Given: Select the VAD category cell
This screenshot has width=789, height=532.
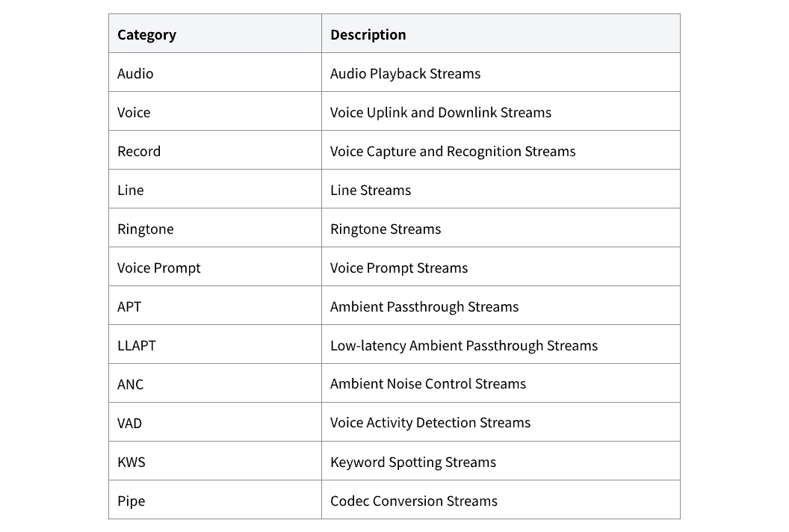Looking at the screenshot, I should pyautogui.click(x=215, y=421).
